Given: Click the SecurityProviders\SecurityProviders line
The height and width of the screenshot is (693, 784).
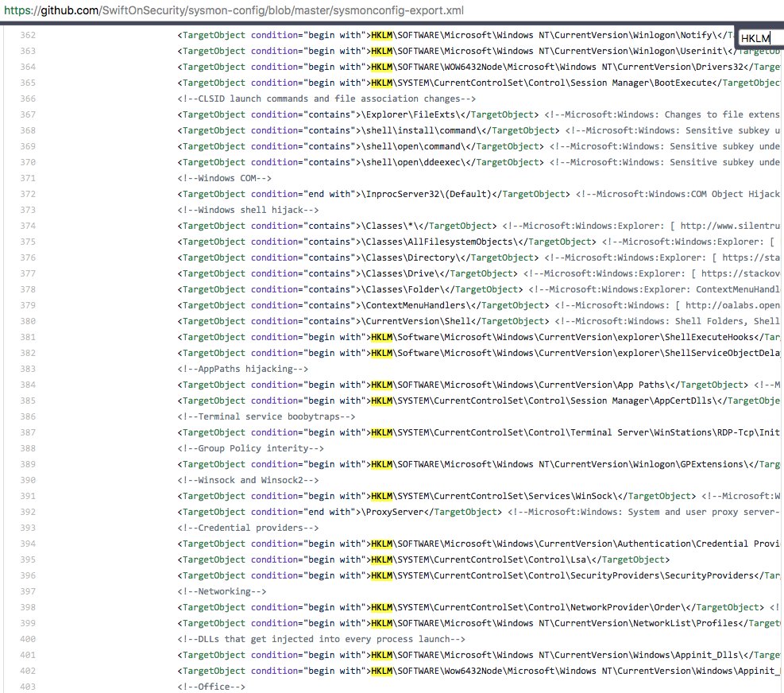Looking at the screenshot, I should (479, 575).
